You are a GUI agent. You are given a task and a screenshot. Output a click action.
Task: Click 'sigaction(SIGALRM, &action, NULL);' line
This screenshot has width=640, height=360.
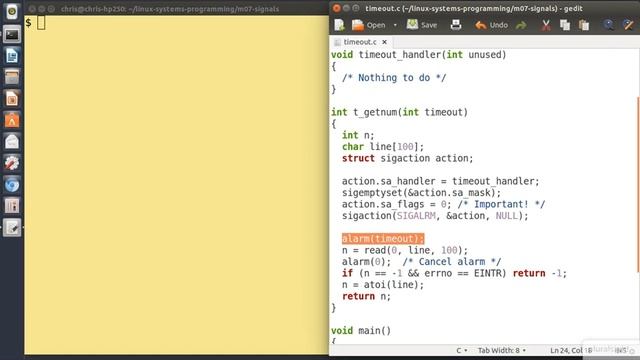(x=435, y=216)
